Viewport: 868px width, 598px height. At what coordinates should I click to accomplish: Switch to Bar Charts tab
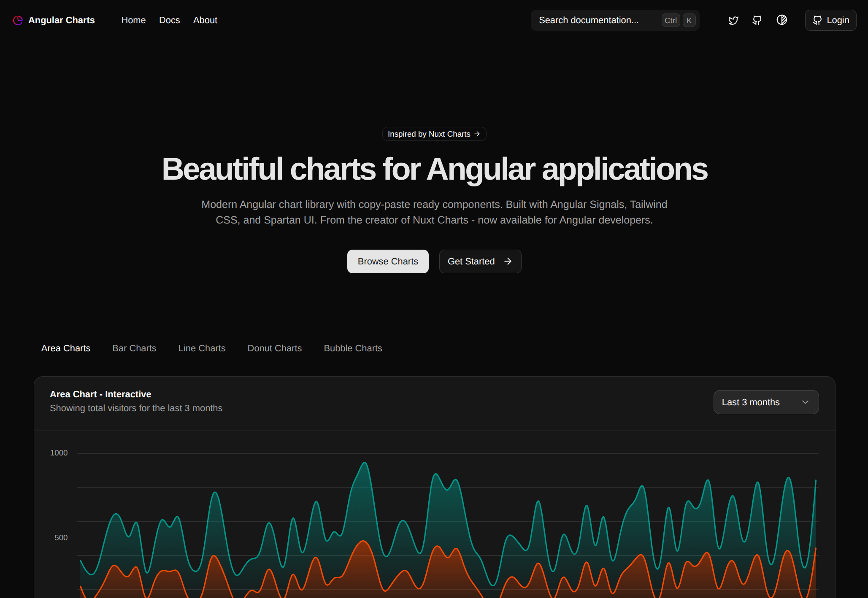click(134, 348)
